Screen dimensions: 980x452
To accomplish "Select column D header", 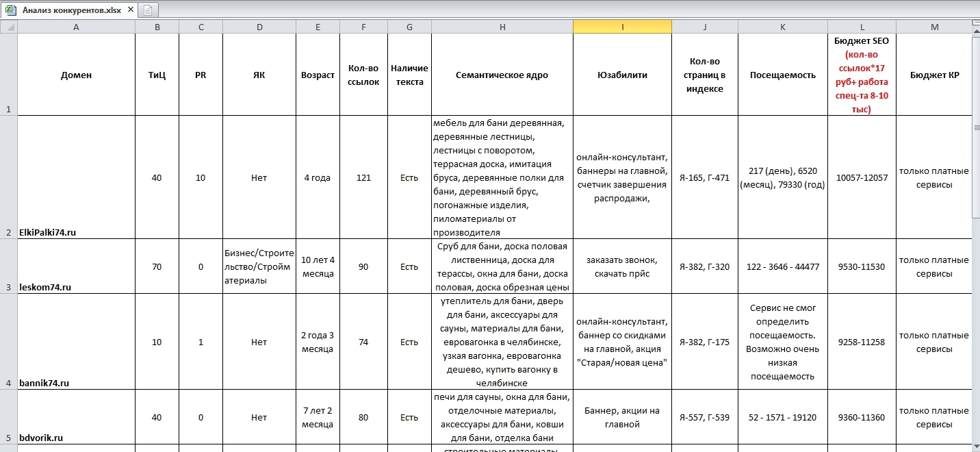I will point(259,27).
